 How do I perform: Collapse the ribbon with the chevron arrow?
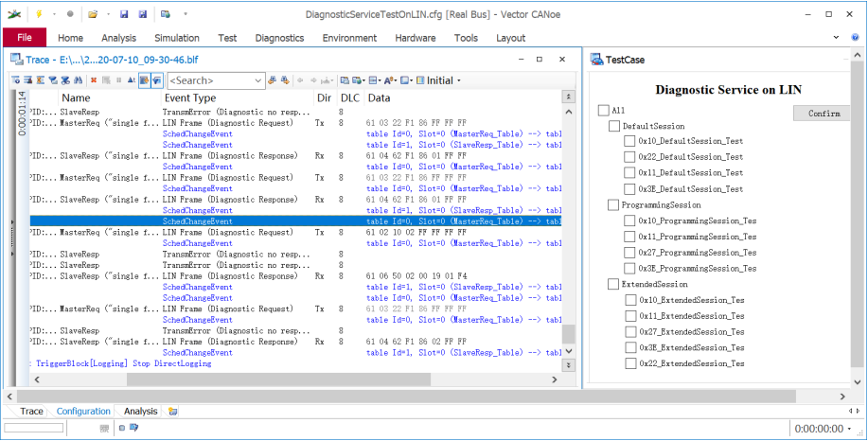(836, 38)
